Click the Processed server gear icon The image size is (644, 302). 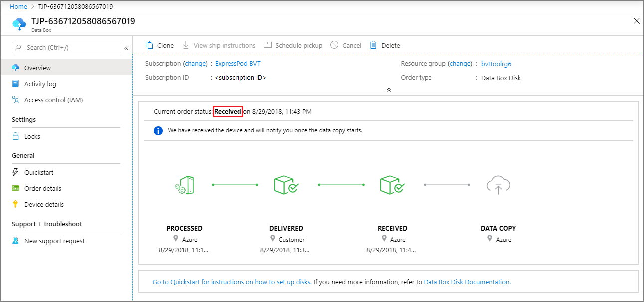pyautogui.click(x=184, y=185)
